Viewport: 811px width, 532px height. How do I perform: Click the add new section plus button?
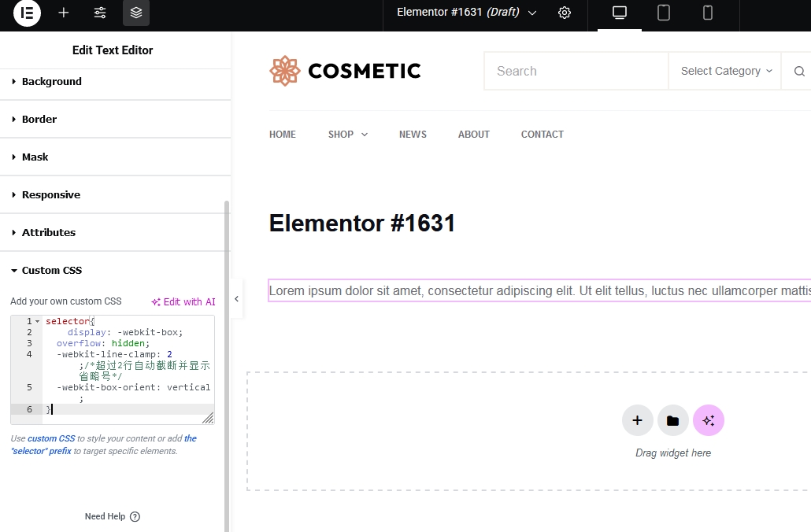coord(637,420)
